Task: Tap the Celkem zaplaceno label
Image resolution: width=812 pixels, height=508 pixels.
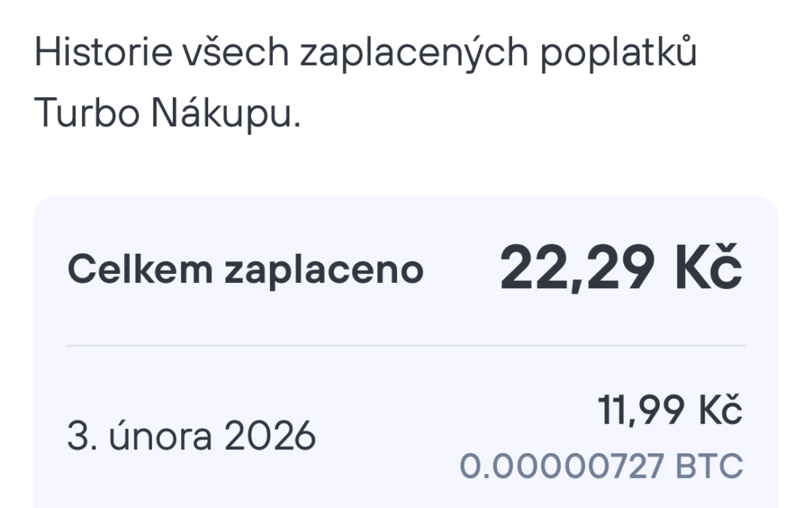Action: pos(245,270)
